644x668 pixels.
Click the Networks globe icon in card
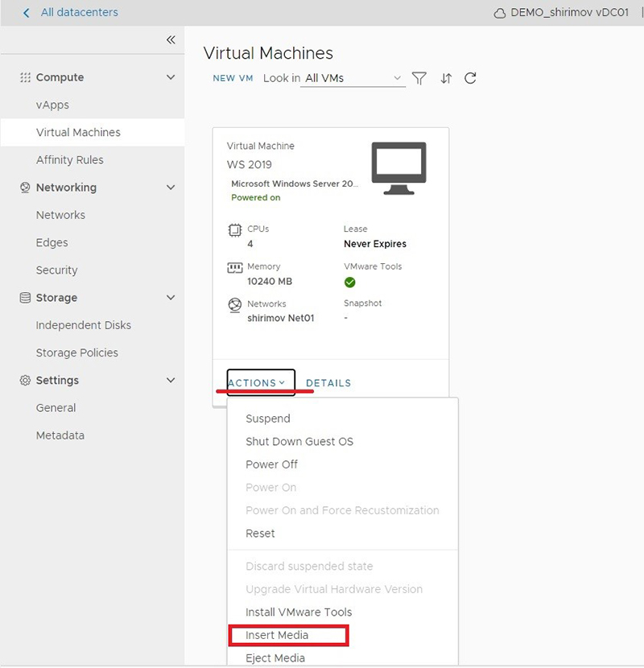(235, 305)
